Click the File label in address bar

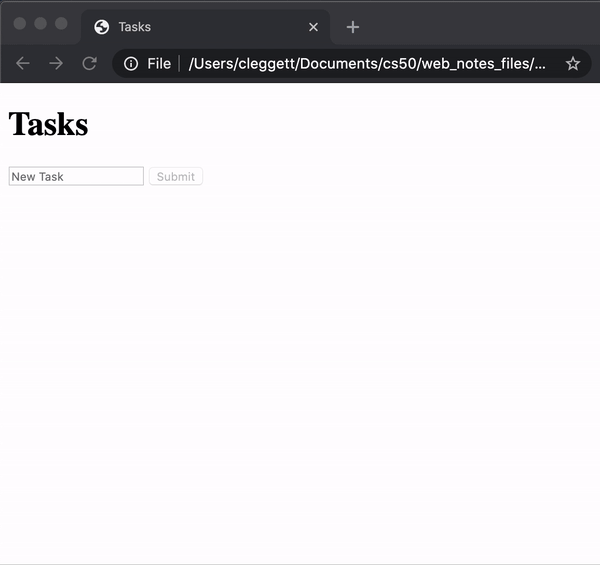coord(158,64)
